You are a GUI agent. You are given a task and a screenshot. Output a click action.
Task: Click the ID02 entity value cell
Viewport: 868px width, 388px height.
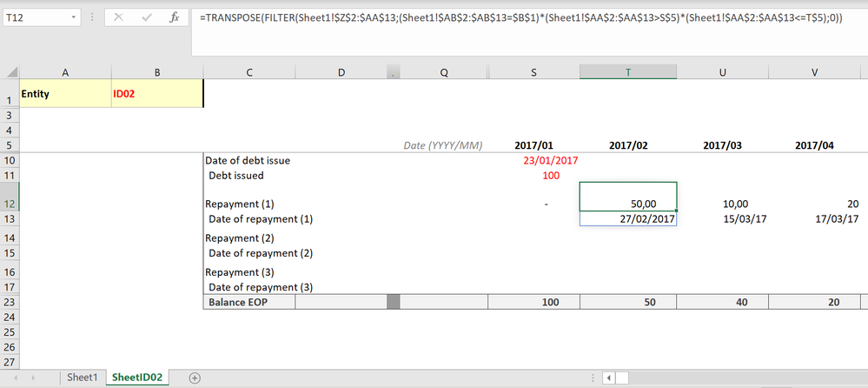(157, 94)
